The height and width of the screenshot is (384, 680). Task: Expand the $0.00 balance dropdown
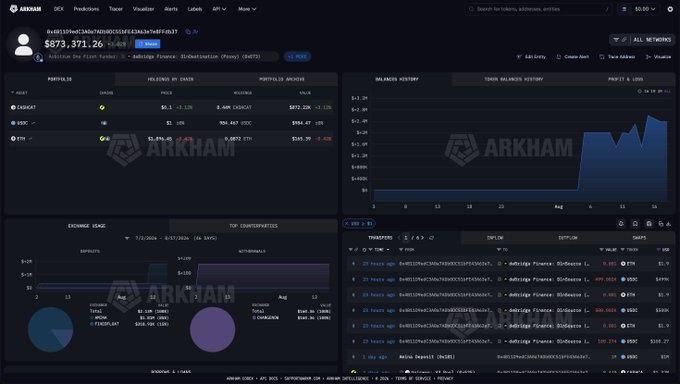(x=644, y=9)
